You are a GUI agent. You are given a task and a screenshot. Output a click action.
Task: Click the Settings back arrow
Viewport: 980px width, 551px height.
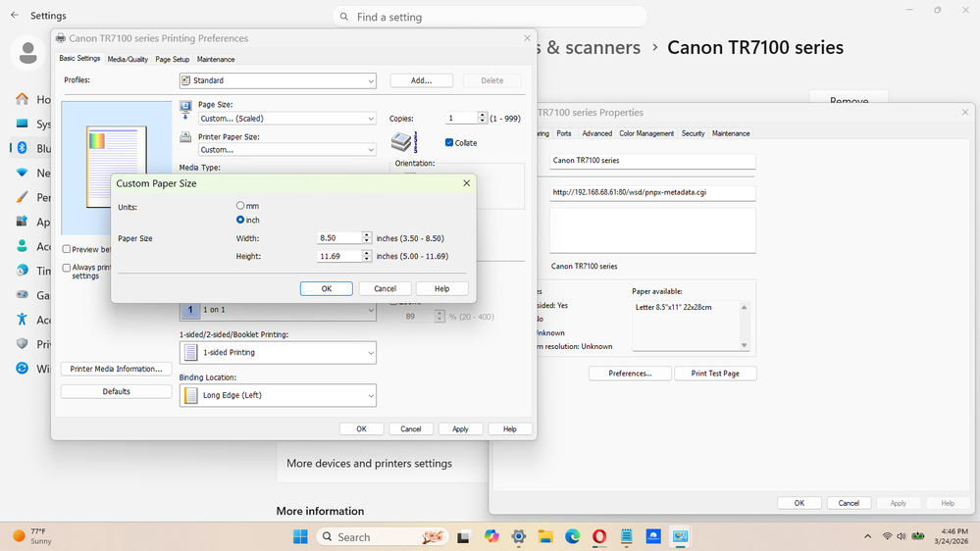click(15, 15)
